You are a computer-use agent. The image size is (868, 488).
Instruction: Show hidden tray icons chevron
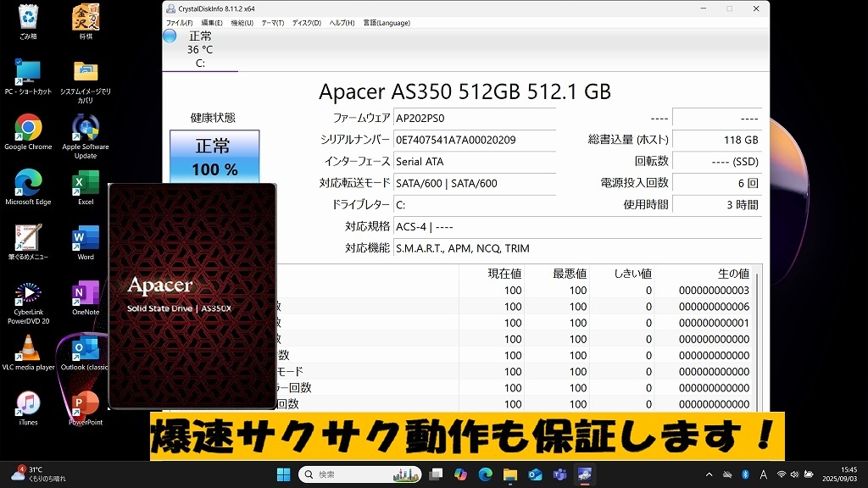[709, 474]
